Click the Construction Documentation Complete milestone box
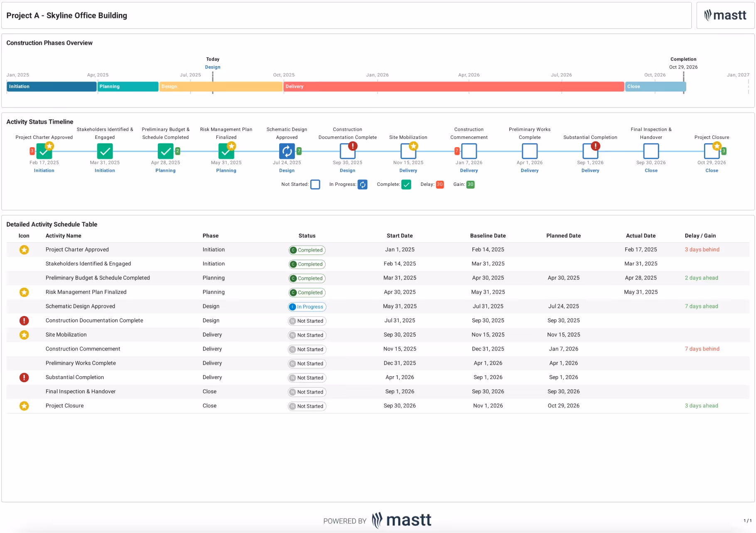756x533 pixels. coord(347,151)
